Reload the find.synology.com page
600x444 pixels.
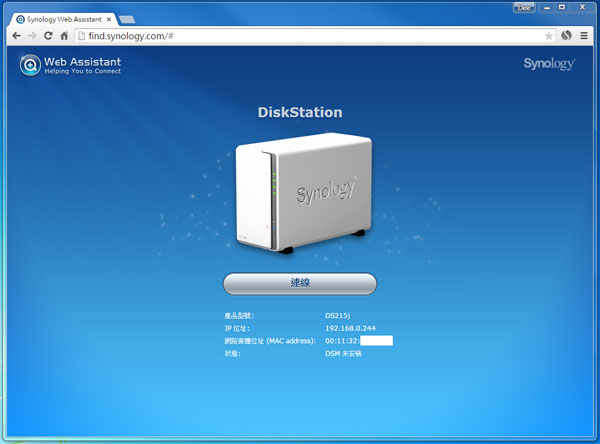[47, 35]
